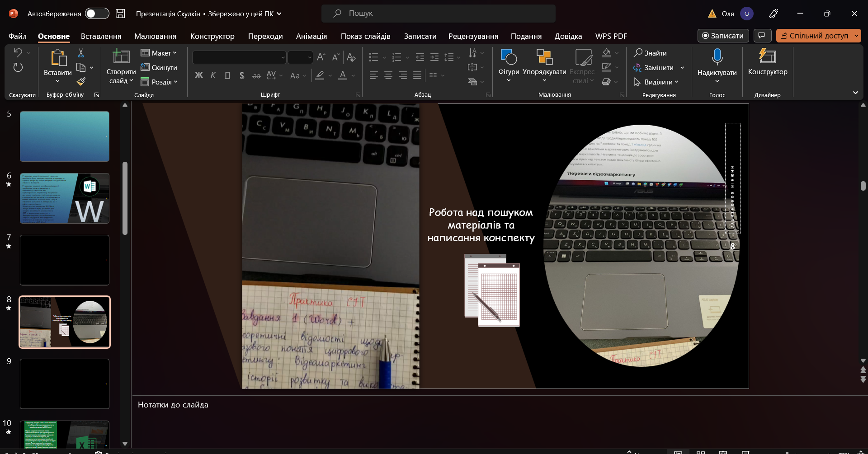Open the Фігури shapes gallery
Screen dimensions: 868x454
[x=509, y=66]
